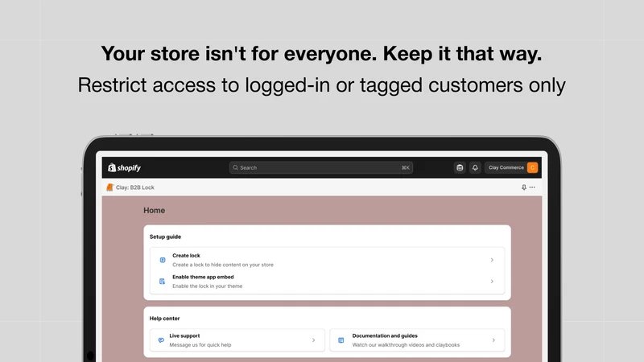This screenshot has width=644, height=362.
Task: Open the three-dot more actions menu
Action: point(532,187)
